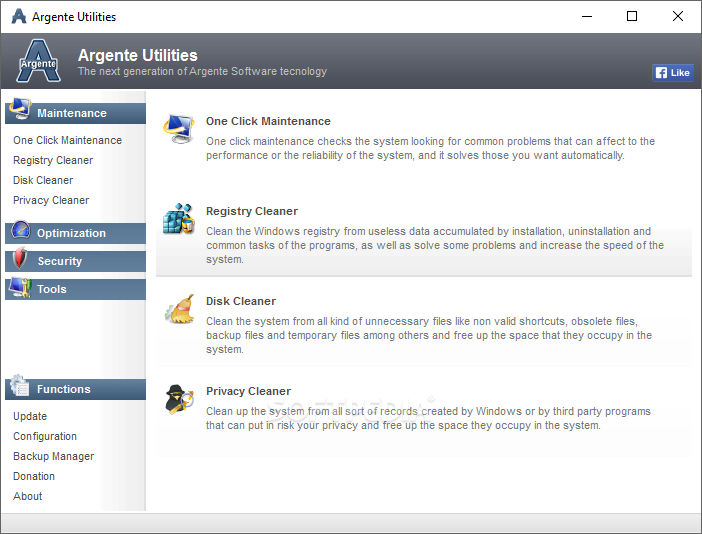Open Configuration in sidebar

(x=45, y=436)
